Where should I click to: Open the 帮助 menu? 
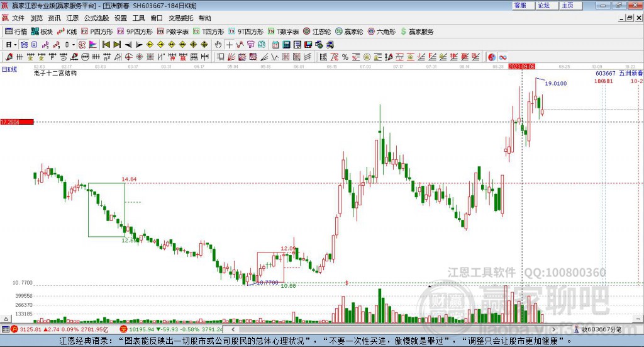tap(204, 18)
